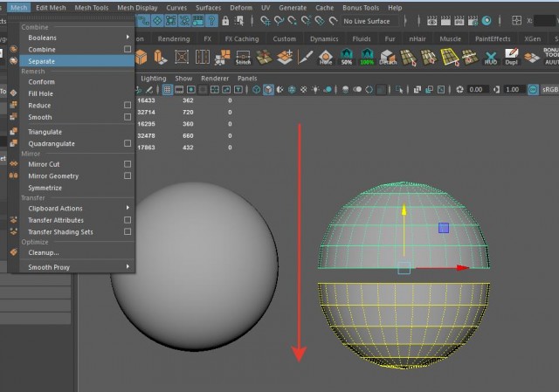The image size is (559, 392).
Task: Click the snap to grid magnet icon
Action: [x=266, y=21]
